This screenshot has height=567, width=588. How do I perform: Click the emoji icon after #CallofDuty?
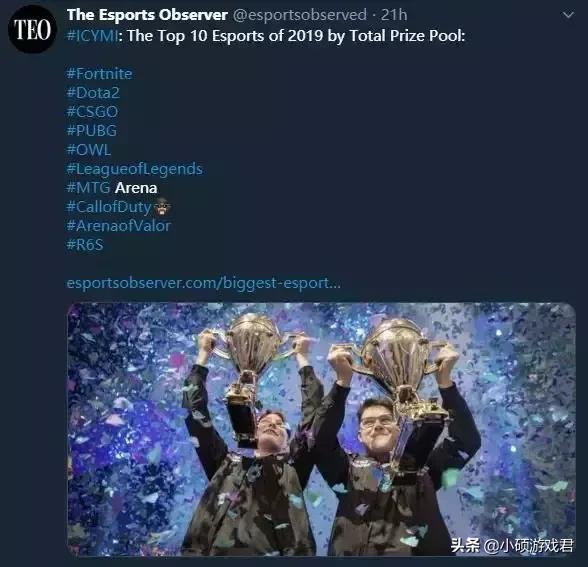(x=162, y=207)
